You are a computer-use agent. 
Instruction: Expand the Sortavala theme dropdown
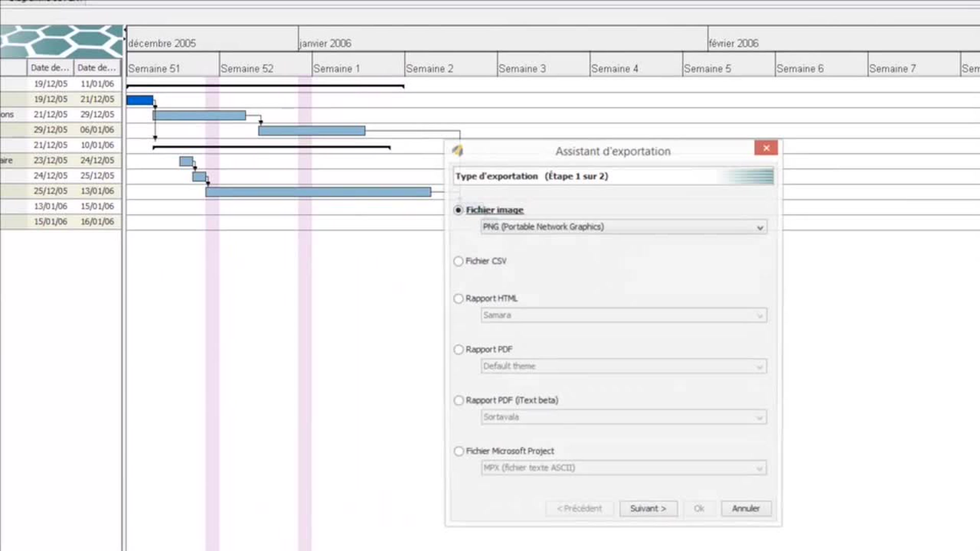pos(623,417)
